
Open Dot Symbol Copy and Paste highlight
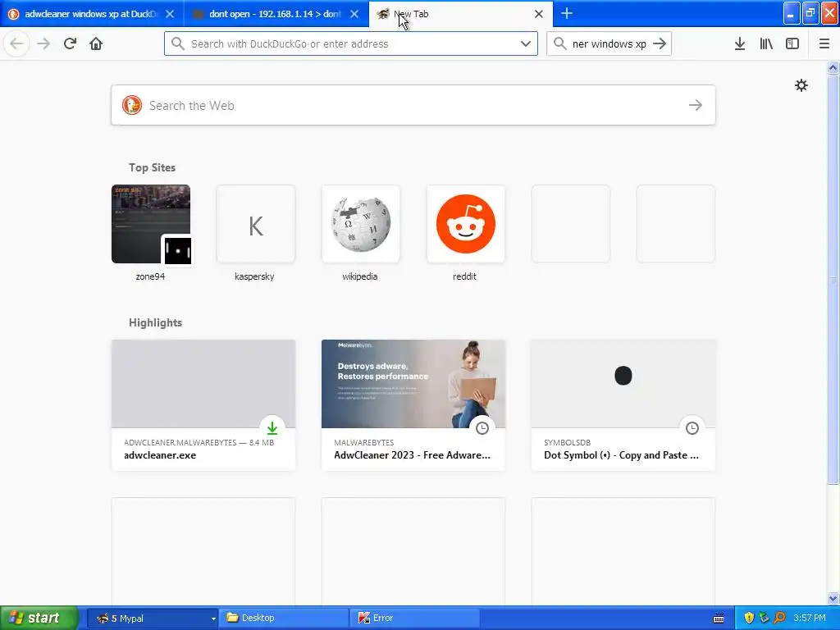click(623, 405)
